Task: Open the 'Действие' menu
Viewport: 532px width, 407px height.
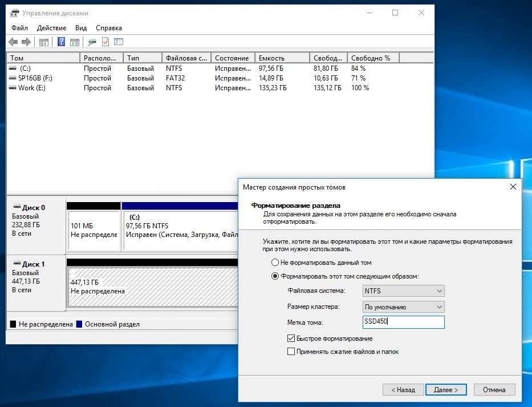Action: 51,28
